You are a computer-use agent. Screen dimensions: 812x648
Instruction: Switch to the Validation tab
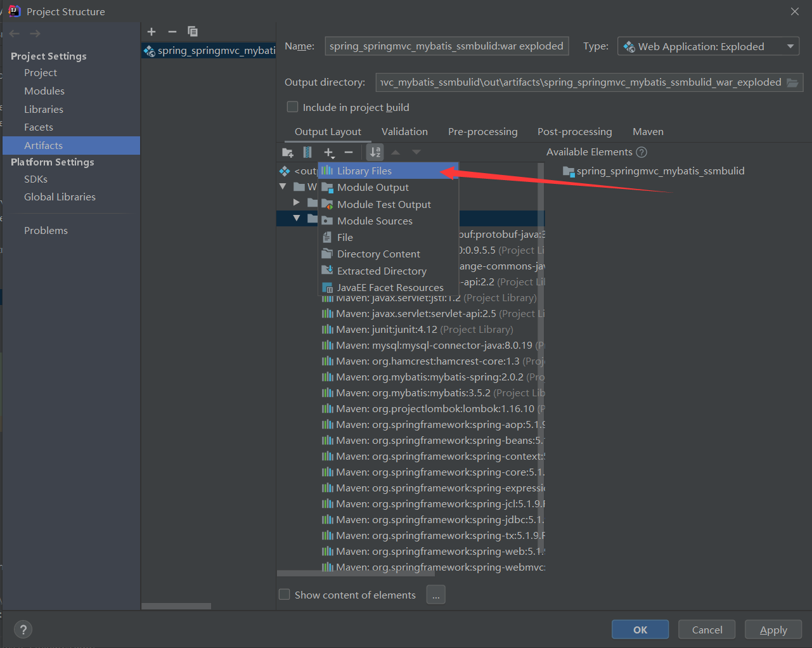click(x=404, y=131)
